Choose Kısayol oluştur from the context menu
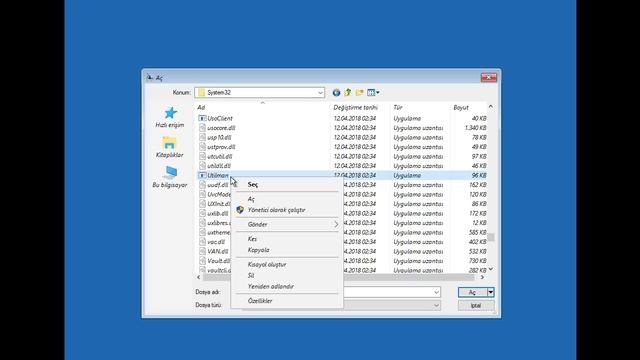This screenshot has height=360, width=640. [x=287, y=264]
